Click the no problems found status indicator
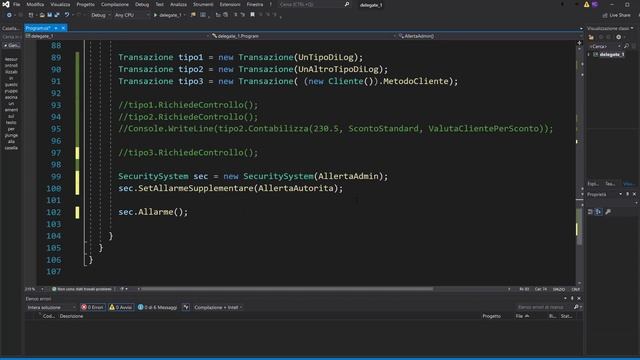Viewport: 640px width, 360px height. [x=82, y=289]
